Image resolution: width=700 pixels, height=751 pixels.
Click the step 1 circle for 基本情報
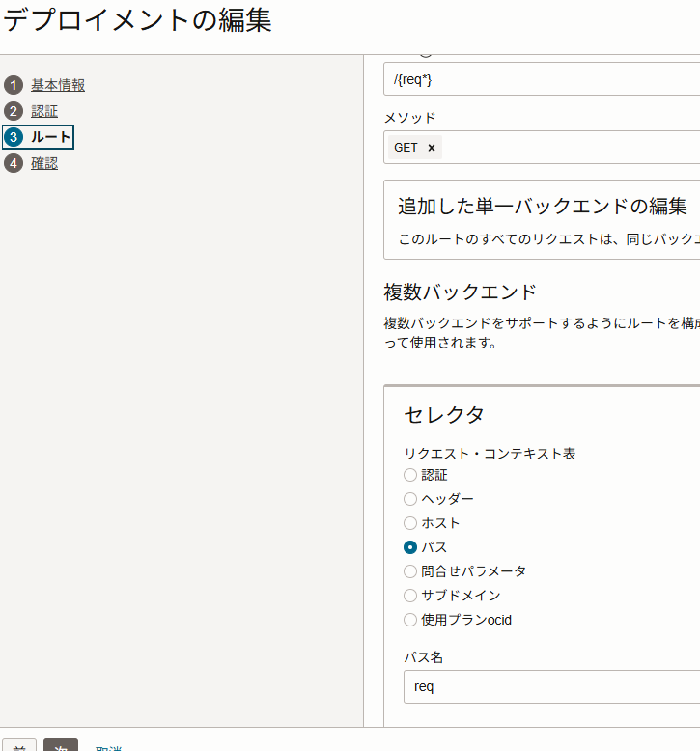14,85
